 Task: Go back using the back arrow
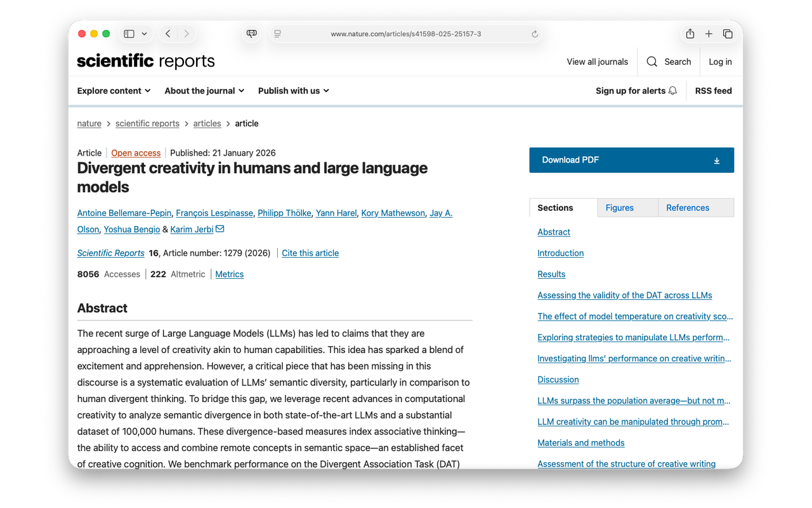tap(167, 33)
